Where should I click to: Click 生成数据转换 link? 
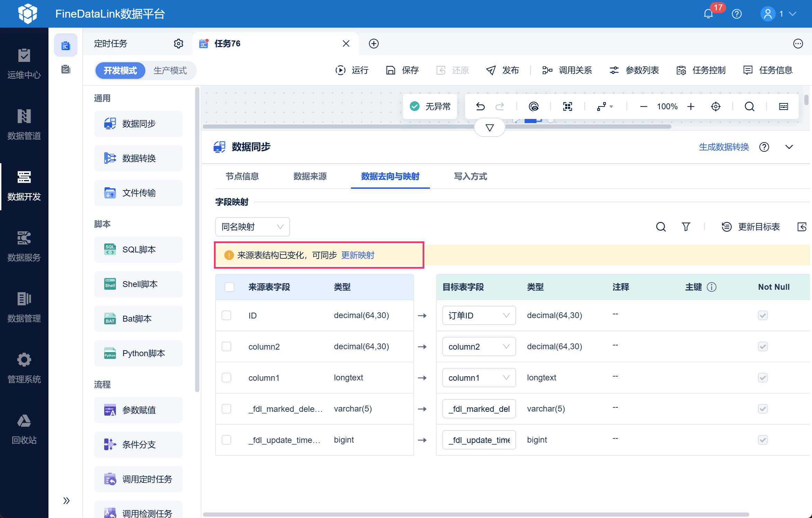point(724,147)
